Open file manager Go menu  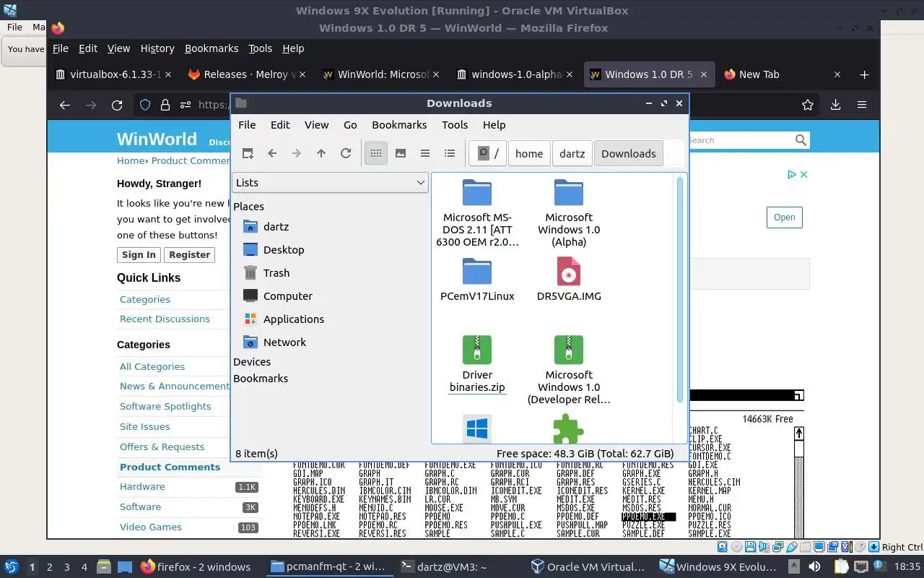coord(350,125)
